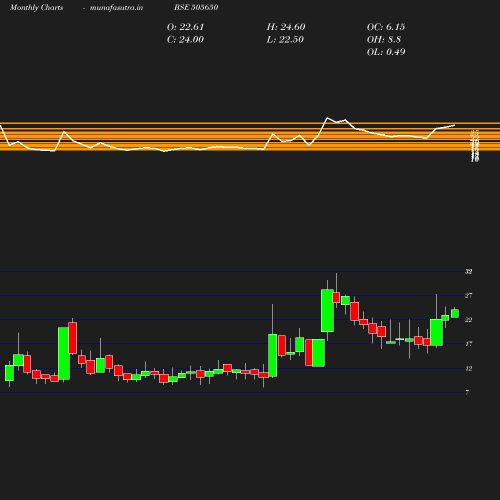Screen dimensions: 500x500
Task: Click the price axis label 12
Action: click(468, 368)
